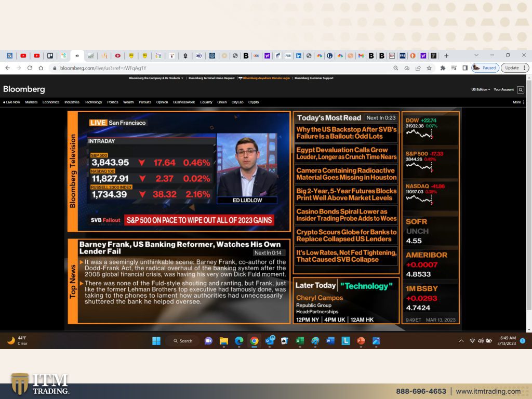Open the Chrome extensions puzzle icon

pyautogui.click(x=443, y=68)
